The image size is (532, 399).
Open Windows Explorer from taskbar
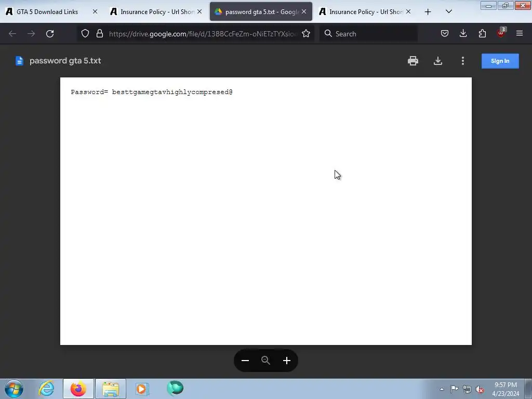pos(111,389)
